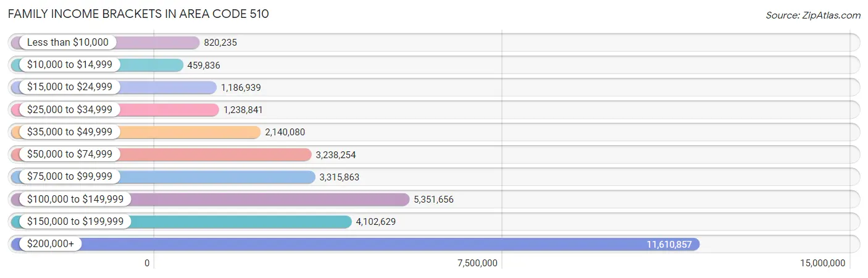Select the Less than $10,000 label
868x278 pixels.
tap(67, 43)
